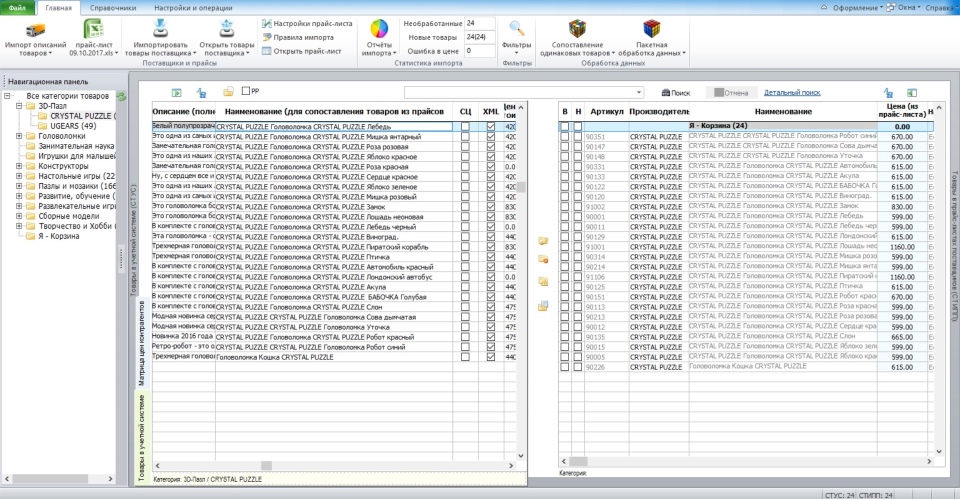Collapse the 3D-Пазл tree node
This screenshot has width=960, height=499.
(x=19, y=106)
